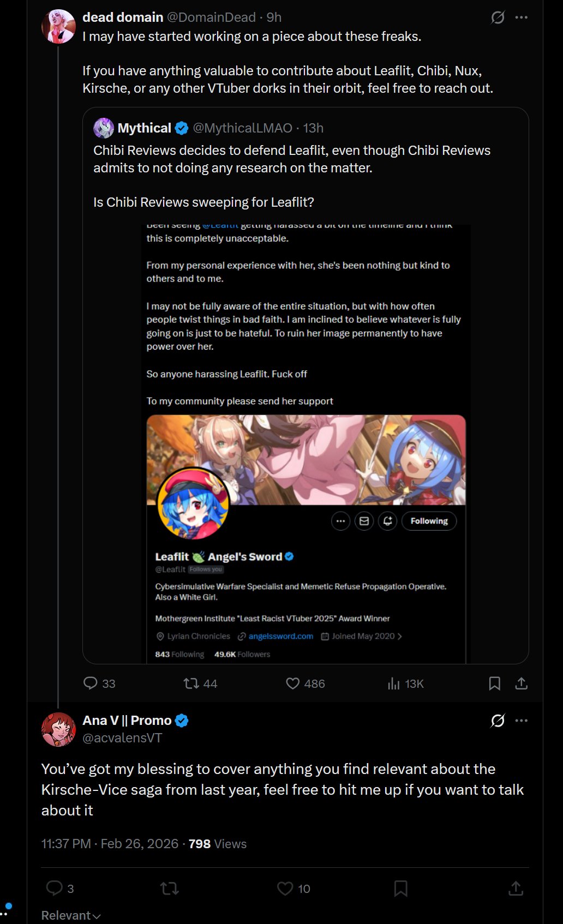
Task: View analytics showing 13K views
Action: click(x=405, y=683)
